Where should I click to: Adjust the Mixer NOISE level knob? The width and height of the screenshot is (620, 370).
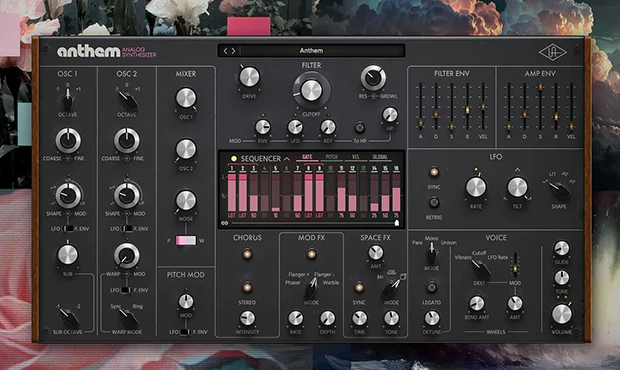click(x=186, y=200)
